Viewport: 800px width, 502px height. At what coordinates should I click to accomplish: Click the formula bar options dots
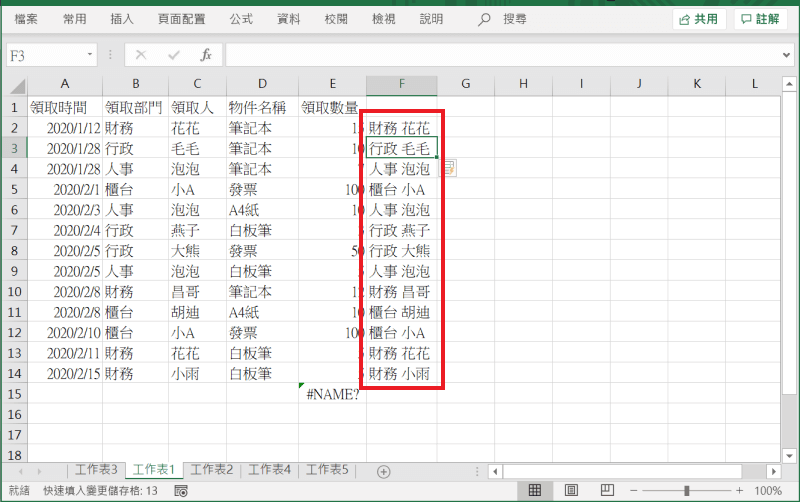110,55
